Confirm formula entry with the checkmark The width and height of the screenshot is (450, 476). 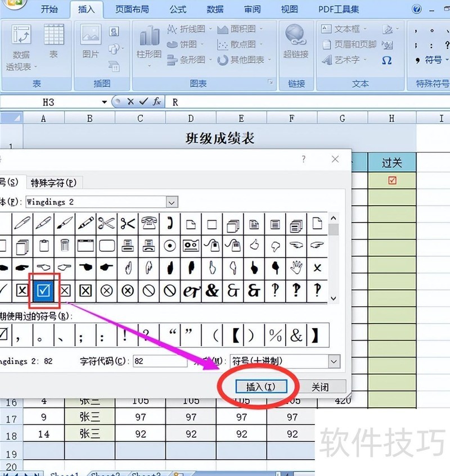click(x=143, y=102)
